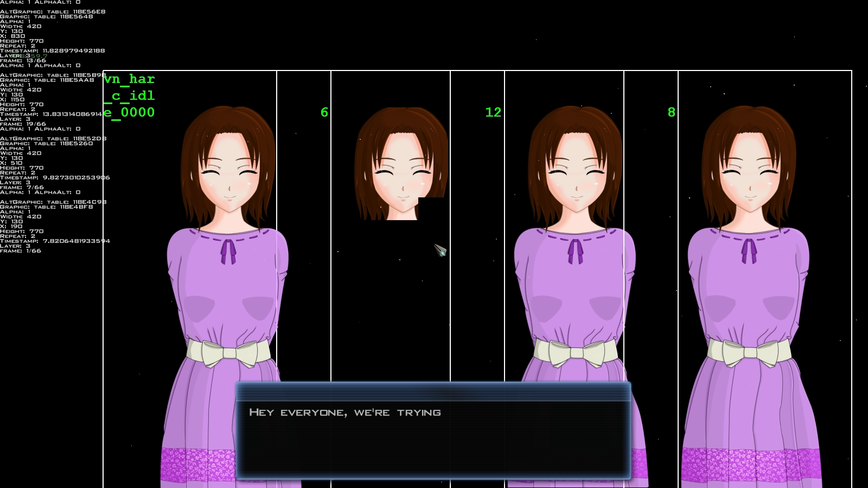Click debug line "AltGraphic: table: 118E56E8"
Screen dimensions: 868x488
point(53,12)
